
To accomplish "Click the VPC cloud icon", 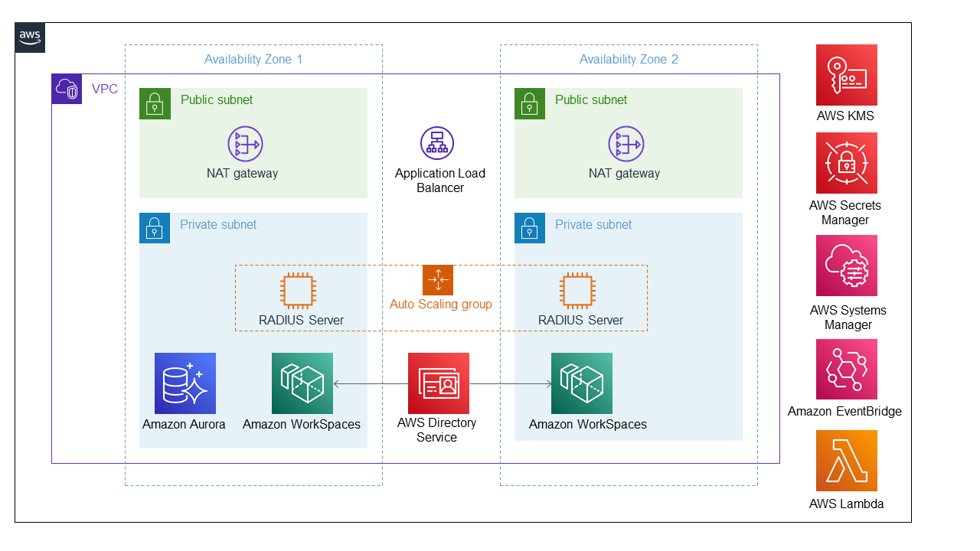I will click(67, 89).
